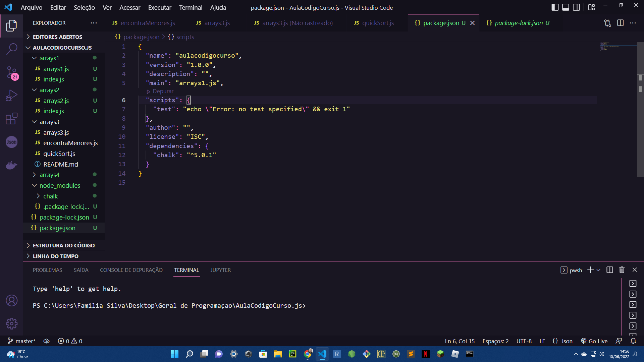Open launch profile dropdown next to plus
The height and width of the screenshot is (362, 644).
598,270
